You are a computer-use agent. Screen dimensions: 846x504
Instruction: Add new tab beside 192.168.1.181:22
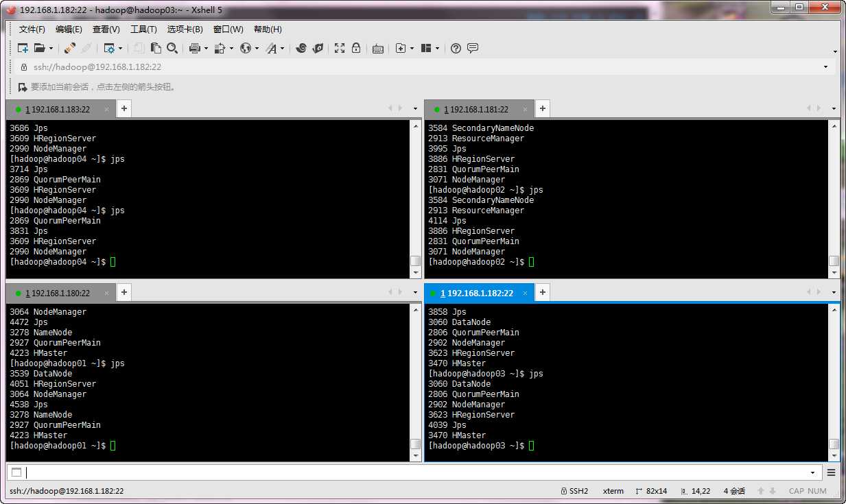(x=542, y=108)
